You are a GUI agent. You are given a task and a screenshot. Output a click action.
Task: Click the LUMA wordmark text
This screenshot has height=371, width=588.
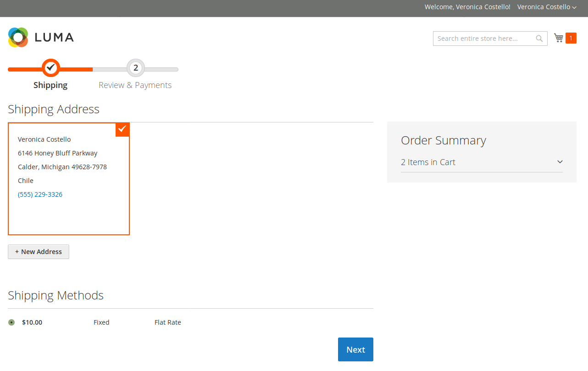[54, 38]
